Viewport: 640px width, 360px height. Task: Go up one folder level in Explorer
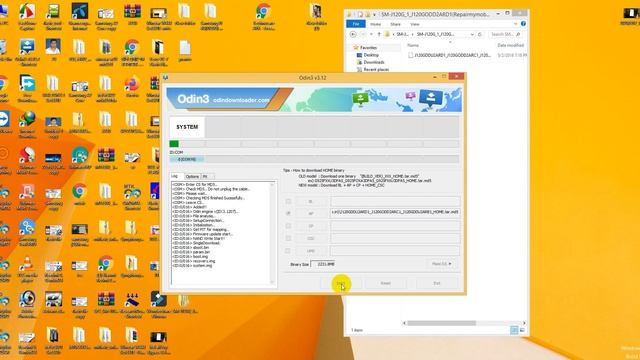click(379, 34)
